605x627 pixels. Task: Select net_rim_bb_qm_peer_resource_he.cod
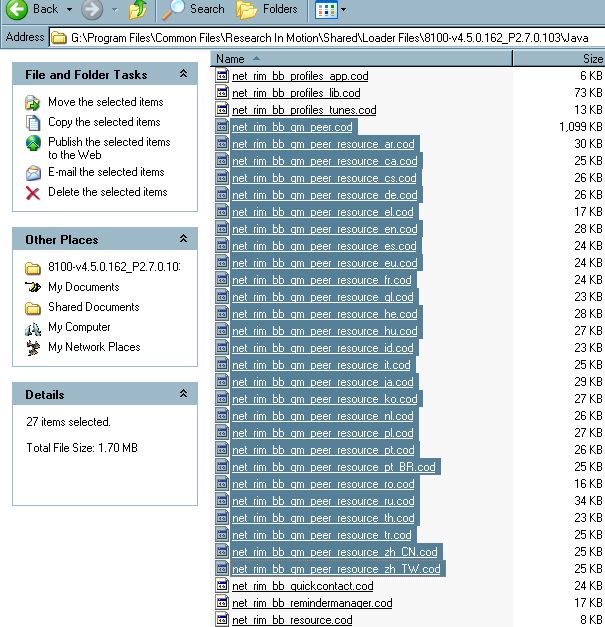[324, 314]
